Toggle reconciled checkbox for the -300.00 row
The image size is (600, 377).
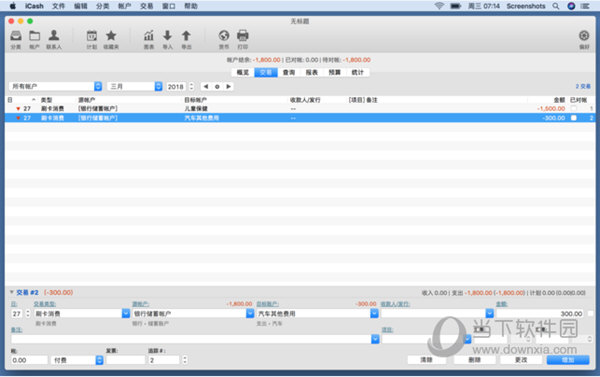point(574,118)
